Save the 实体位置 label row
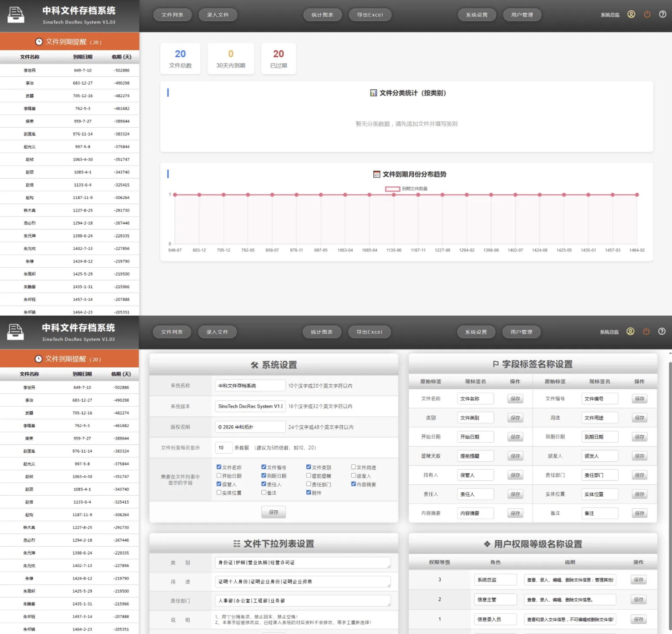The image size is (672, 634). (x=640, y=494)
